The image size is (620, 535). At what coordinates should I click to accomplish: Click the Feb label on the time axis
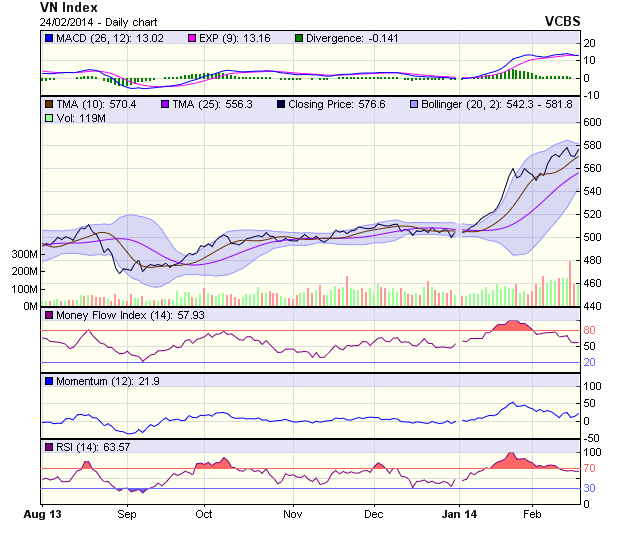[533, 515]
